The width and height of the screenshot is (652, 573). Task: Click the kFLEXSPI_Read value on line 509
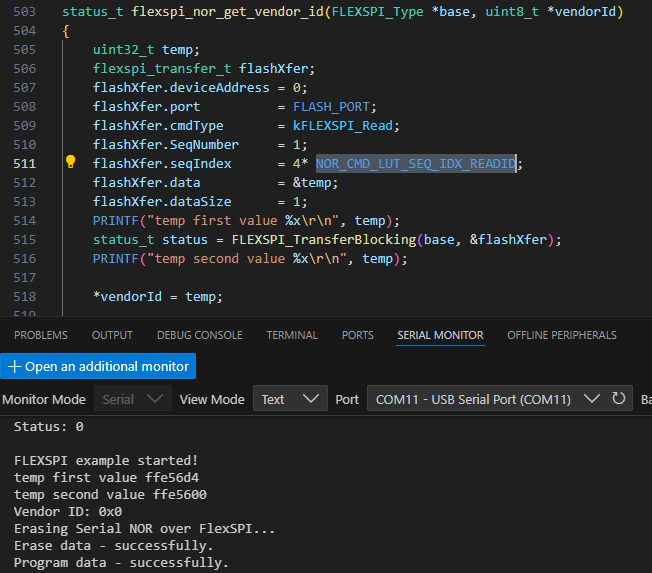pyautogui.click(x=343, y=126)
